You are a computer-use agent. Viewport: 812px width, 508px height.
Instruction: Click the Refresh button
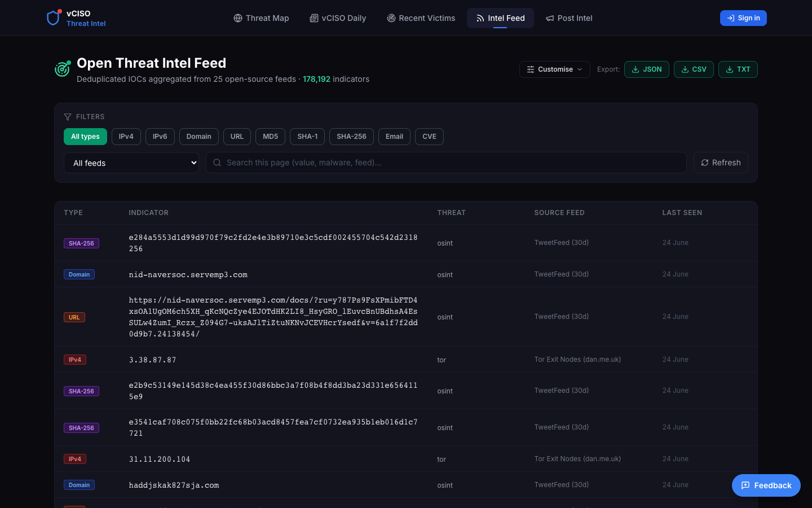721,163
